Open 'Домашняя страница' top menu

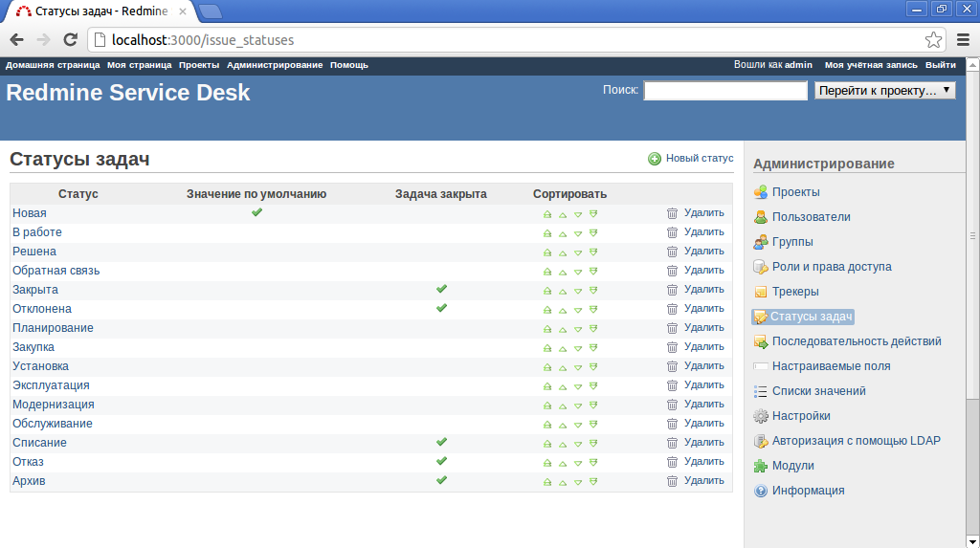[x=53, y=65]
